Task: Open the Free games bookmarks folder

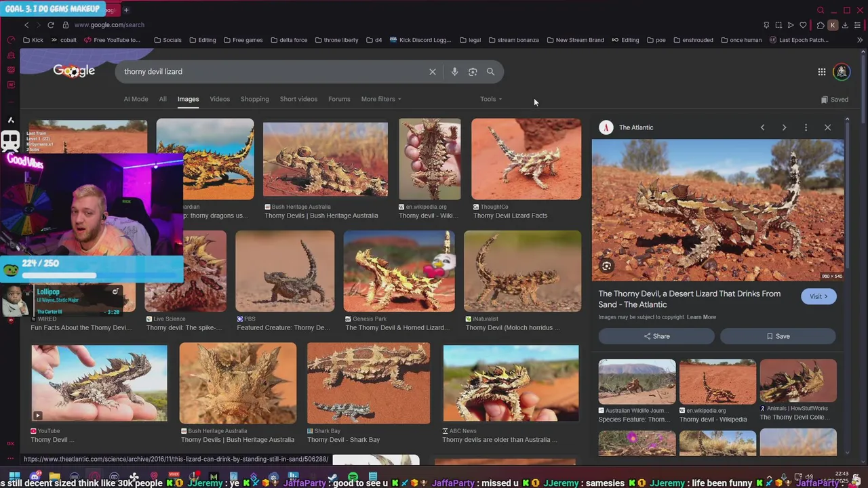Action: tap(243, 40)
